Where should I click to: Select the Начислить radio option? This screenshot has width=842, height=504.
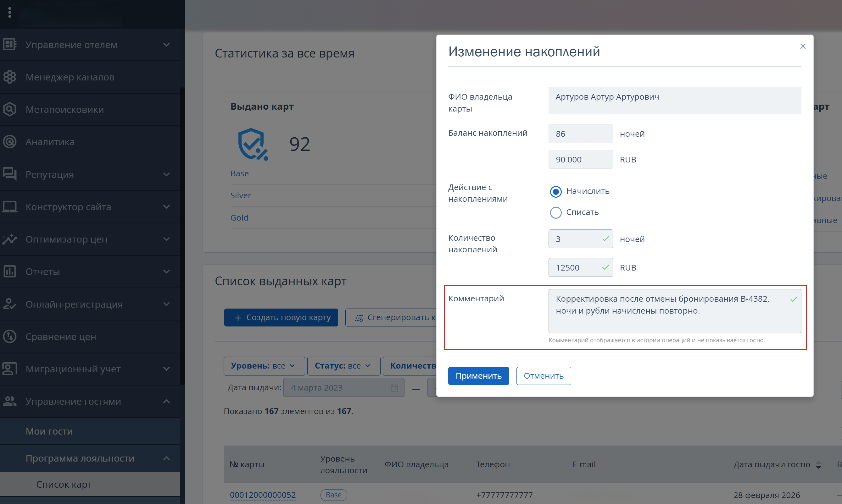coord(555,192)
